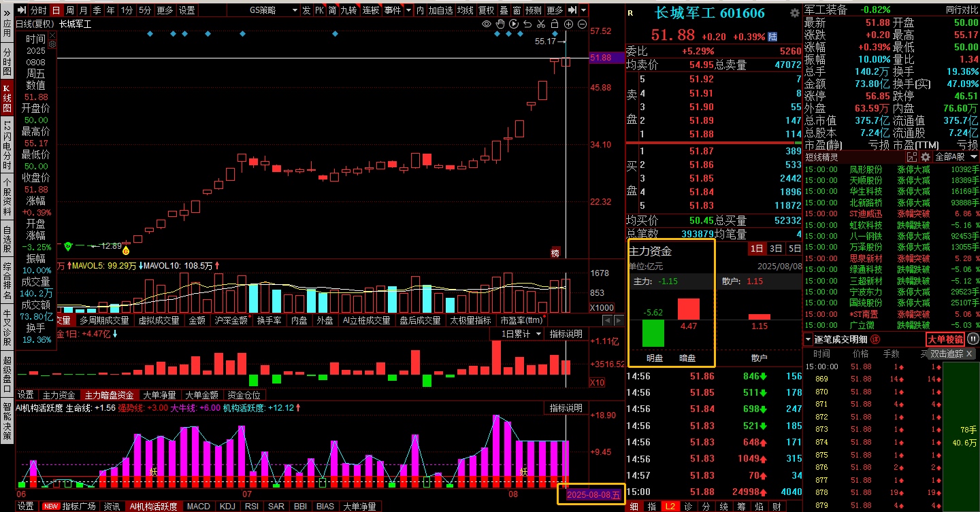Open the 1日累计 dropdown
This screenshot has width=980, height=512.
pyautogui.click(x=521, y=334)
